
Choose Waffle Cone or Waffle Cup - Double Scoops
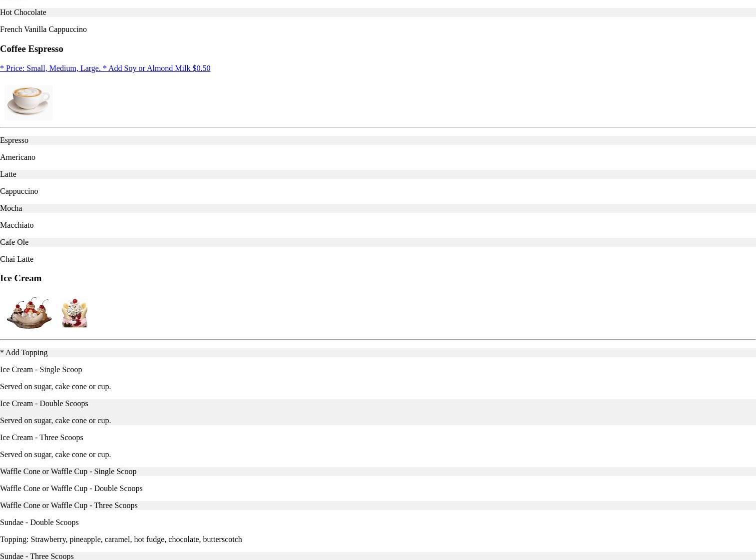tap(378, 488)
